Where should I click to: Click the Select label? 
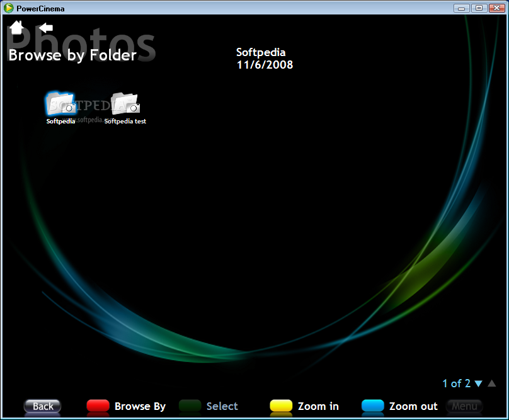pyautogui.click(x=222, y=406)
